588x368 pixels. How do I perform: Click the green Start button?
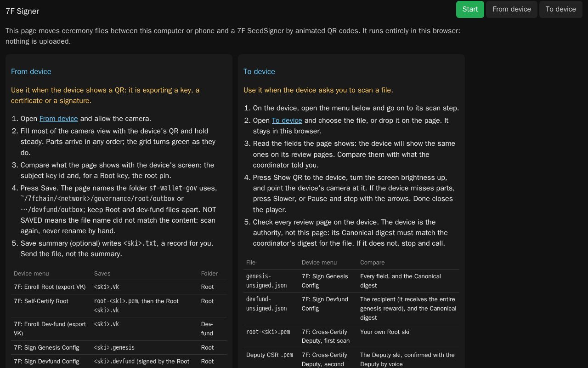click(470, 9)
